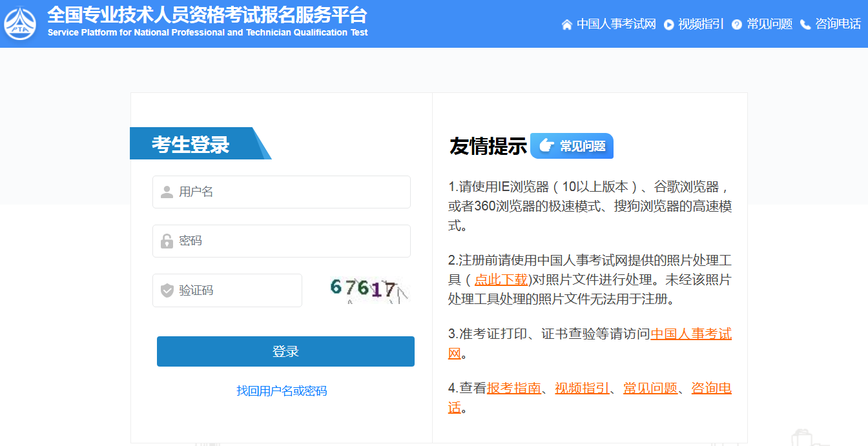The width and height of the screenshot is (868, 446).
Task: Click the pointing hand icon on blue 常见问题 button
Action: point(546,146)
